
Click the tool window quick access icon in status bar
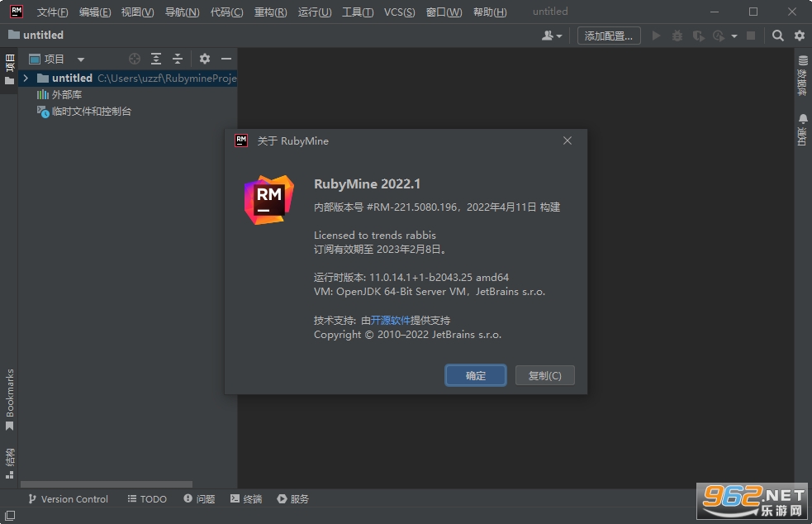(10, 516)
